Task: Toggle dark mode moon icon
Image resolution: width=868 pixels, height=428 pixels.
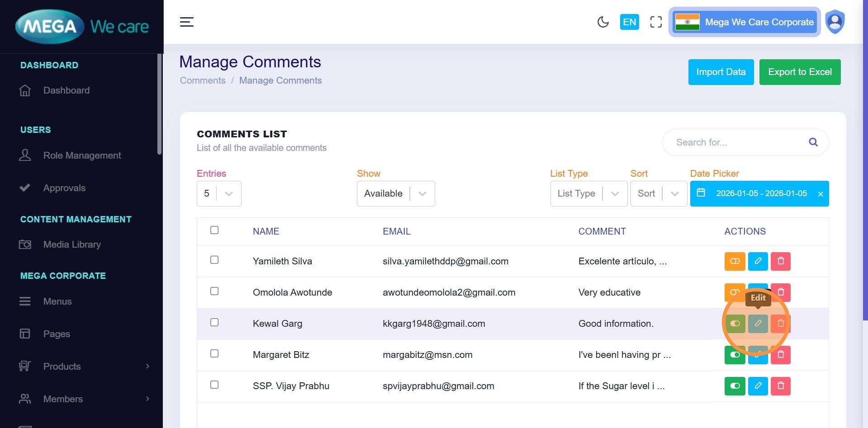Action: point(603,22)
